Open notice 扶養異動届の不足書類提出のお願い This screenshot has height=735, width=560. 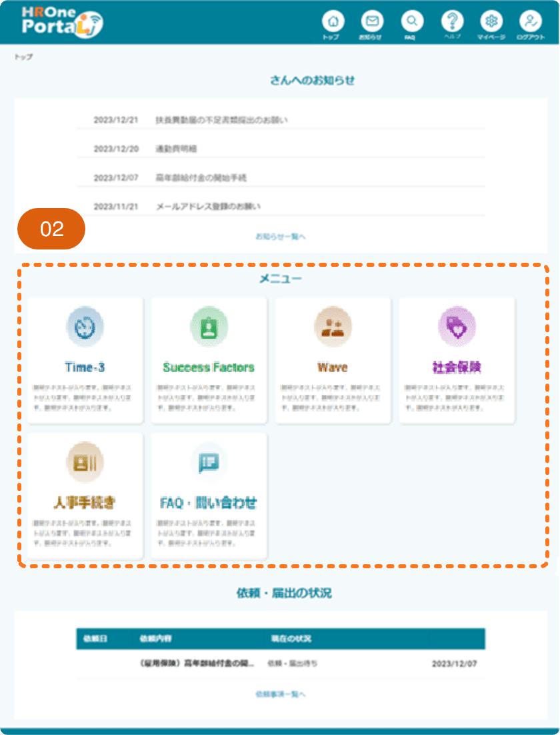221,120
